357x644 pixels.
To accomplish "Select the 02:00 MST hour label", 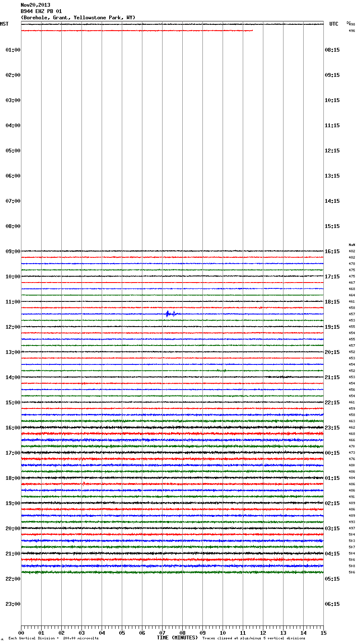I will [x=13, y=75].
